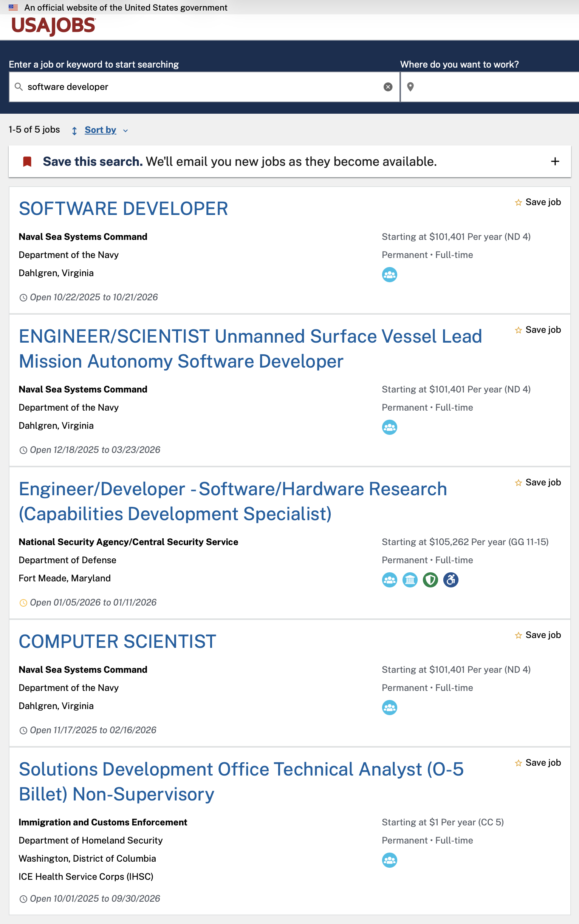Open the Sort by dropdown

click(100, 130)
